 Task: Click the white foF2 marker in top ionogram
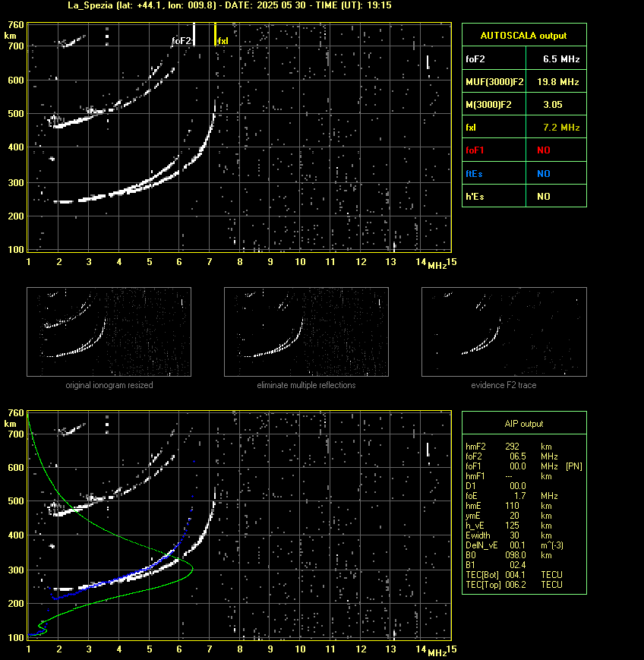pyautogui.click(x=194, y=33)
